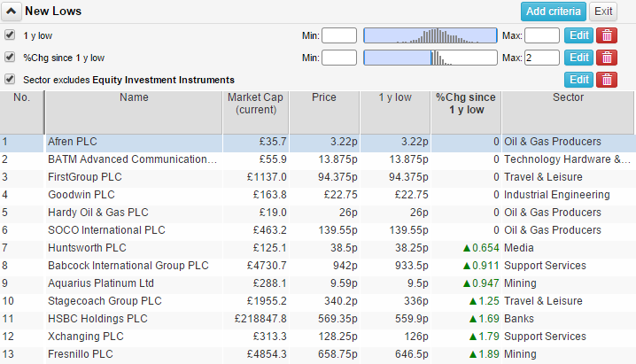Click the %Chg since 1 y low histogram slider

pyautogui.click(x=430, y=58)
